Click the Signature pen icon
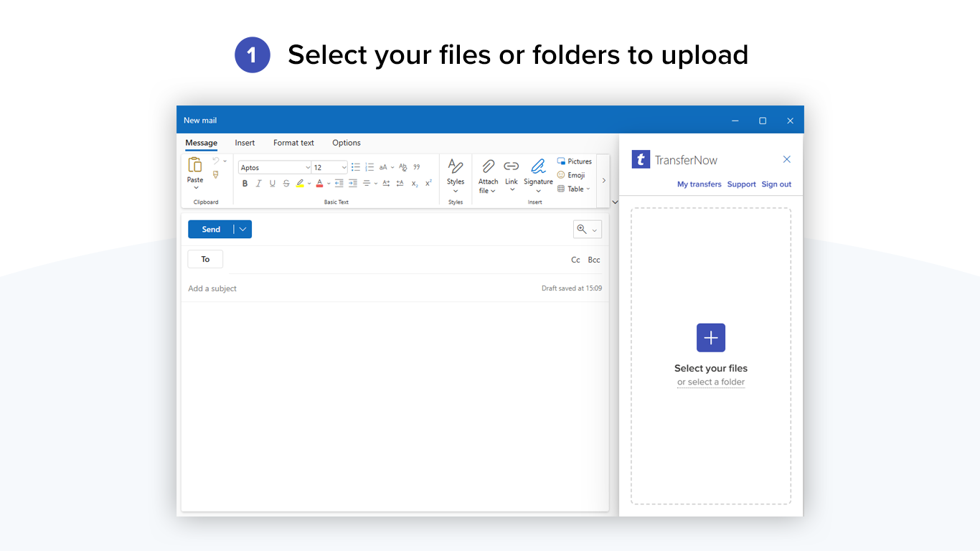 [x=538, y=166]
